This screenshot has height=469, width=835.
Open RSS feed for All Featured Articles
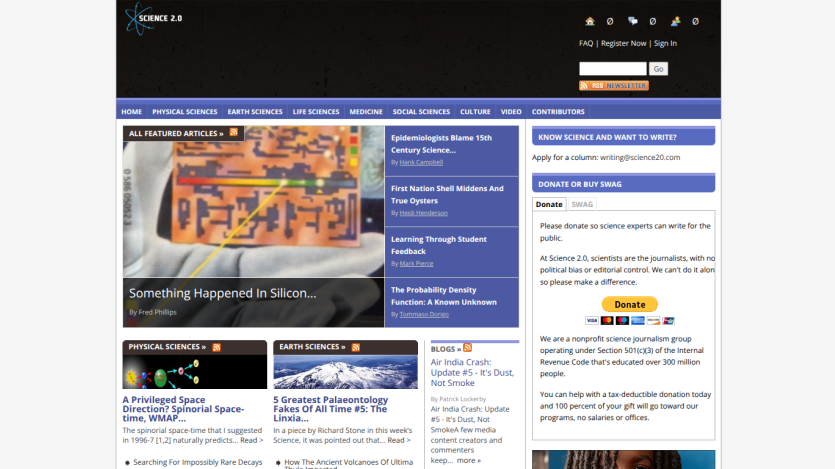point(234,133)
